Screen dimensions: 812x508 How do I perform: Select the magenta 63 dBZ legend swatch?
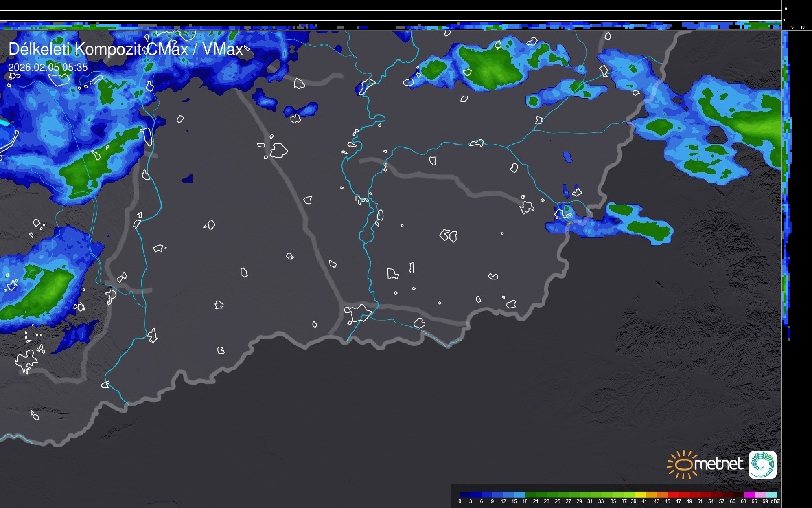(749, 495)
